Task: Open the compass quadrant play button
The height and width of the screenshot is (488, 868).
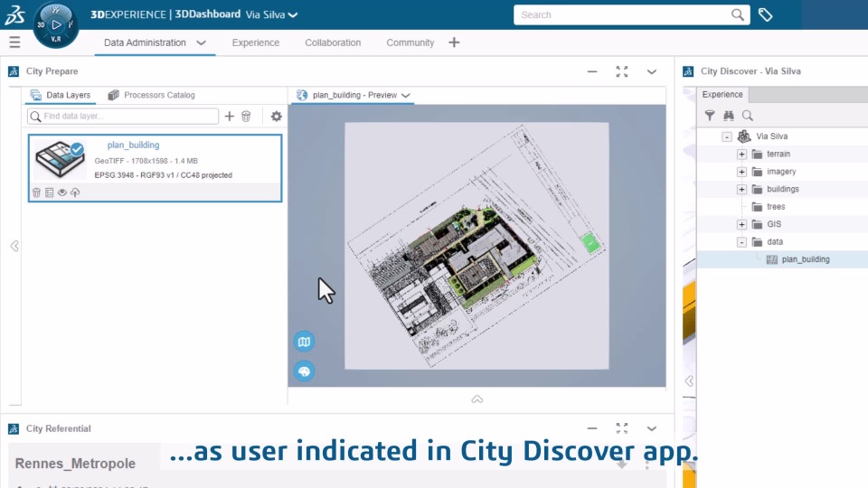Action: pyautogui.click(x=56, y=24)
